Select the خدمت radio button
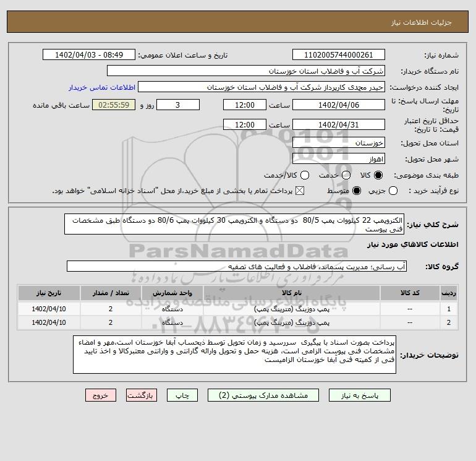Screen dimensions: 476x461 [346, 175]
